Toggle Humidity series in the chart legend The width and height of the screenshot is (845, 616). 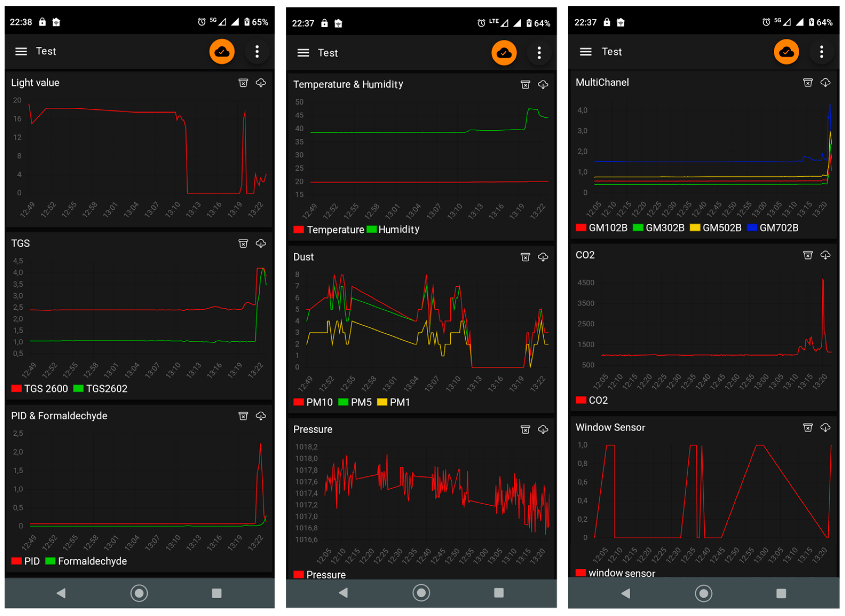(398, 229)
